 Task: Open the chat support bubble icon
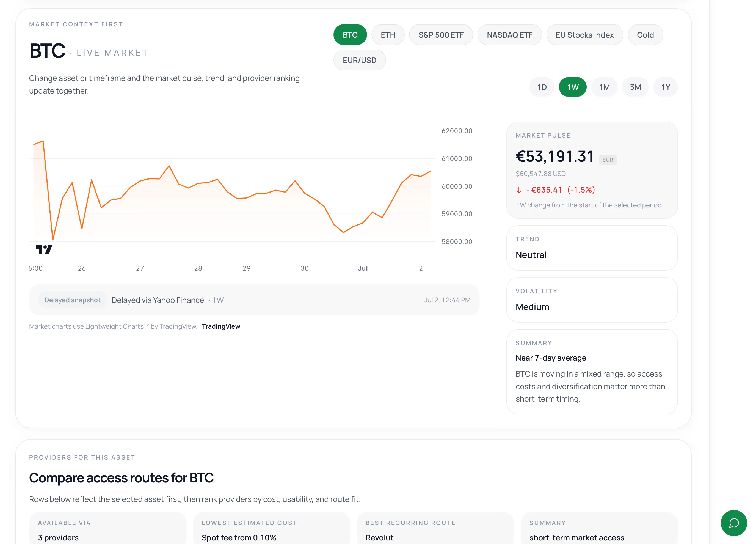pyautogui.click(x=733, y=523)
